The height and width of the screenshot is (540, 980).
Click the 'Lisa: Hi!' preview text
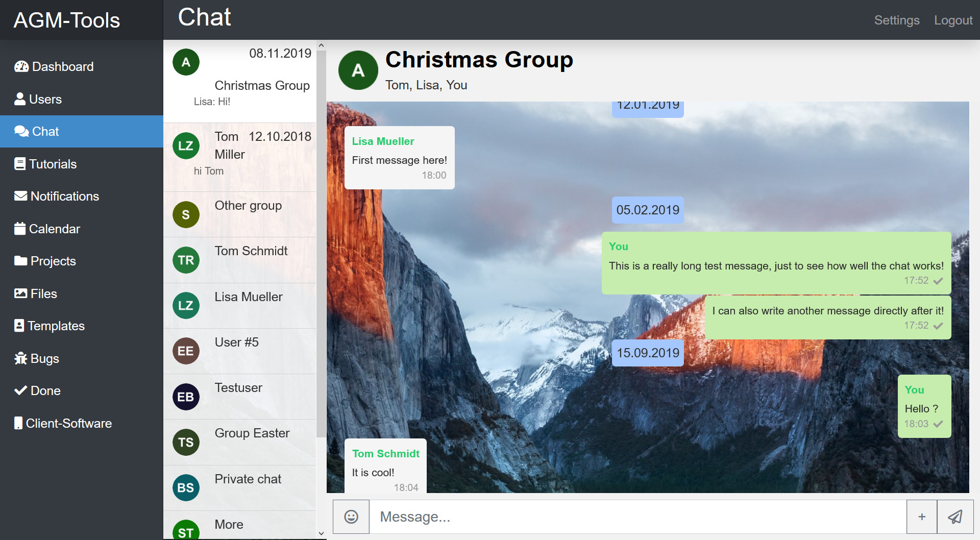(212, 102)
